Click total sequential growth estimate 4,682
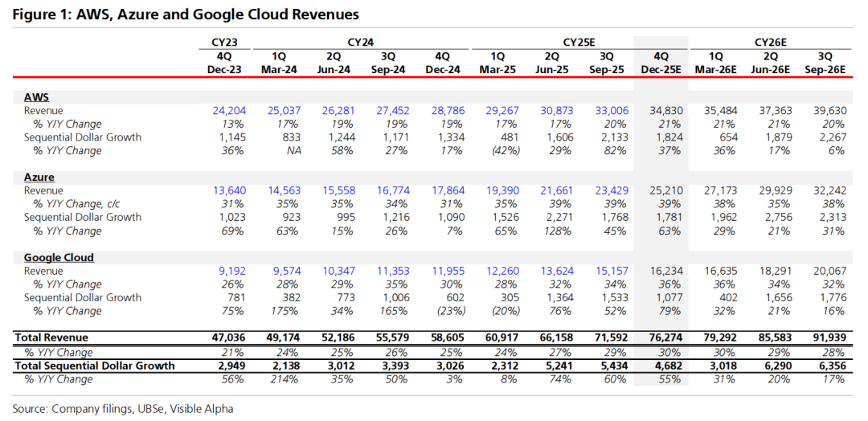Viewport: 868px width, 421px height. point(669,366)
